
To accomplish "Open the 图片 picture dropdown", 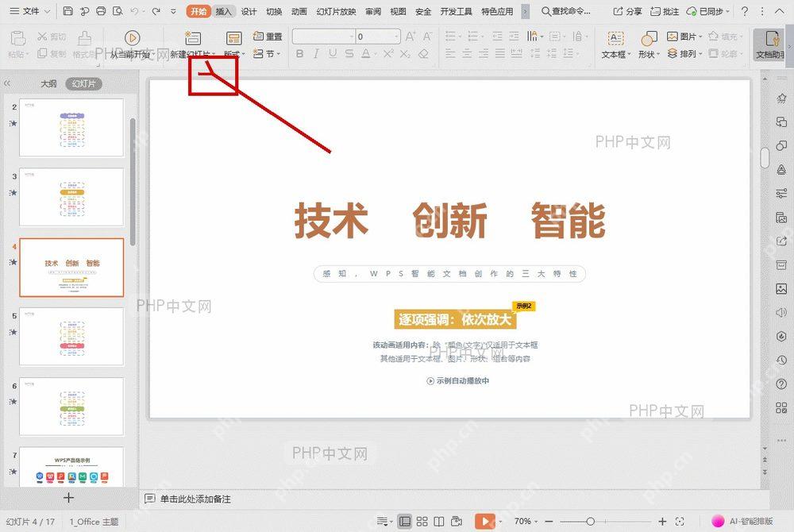I will pos(684,37).
